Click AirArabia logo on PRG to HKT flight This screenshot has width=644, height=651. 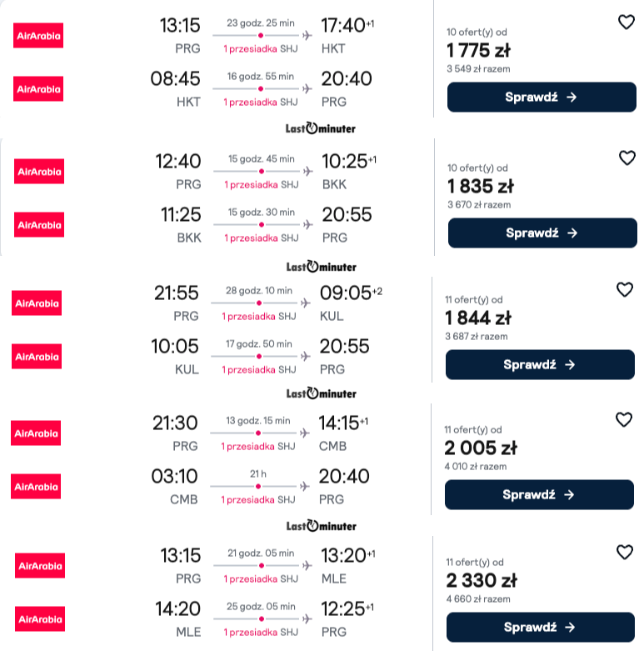tap(38, 36)
